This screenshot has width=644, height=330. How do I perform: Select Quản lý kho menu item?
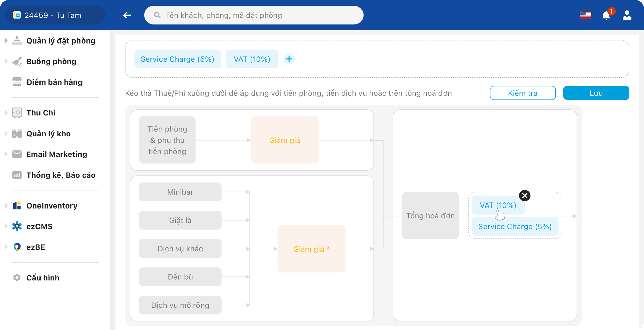49,134
